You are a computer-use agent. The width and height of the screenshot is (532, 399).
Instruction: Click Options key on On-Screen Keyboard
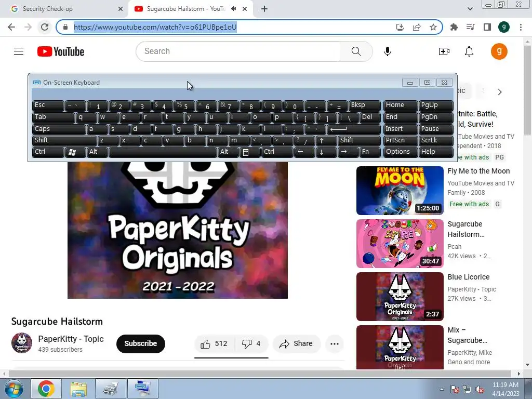click(x=401, y=152)
